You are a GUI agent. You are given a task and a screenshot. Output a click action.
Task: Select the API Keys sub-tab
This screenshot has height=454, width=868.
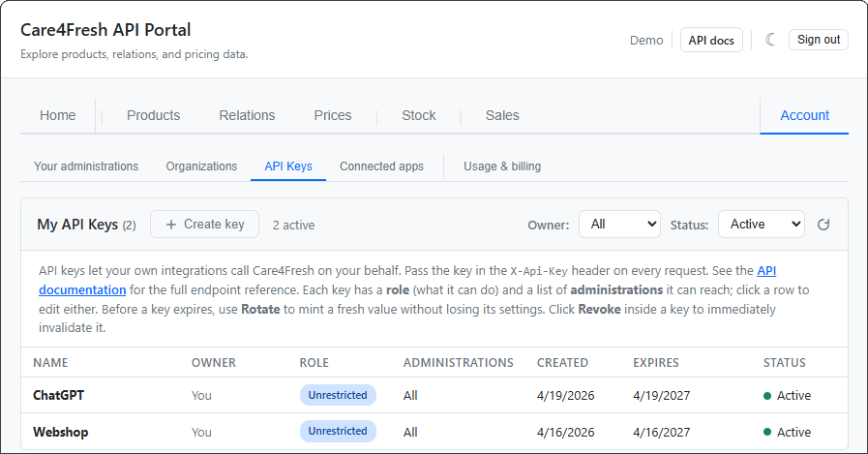coord(288,166)
